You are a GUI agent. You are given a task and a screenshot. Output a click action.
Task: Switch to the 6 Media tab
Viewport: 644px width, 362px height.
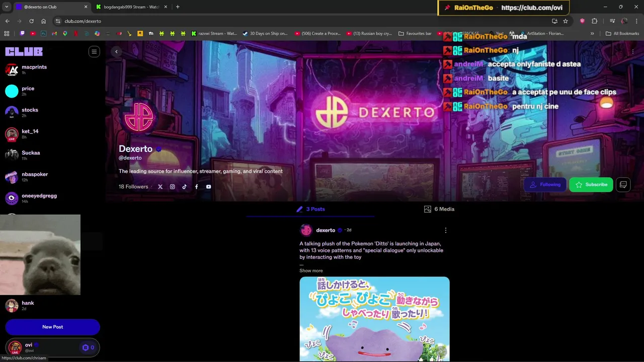click(439, 209)
